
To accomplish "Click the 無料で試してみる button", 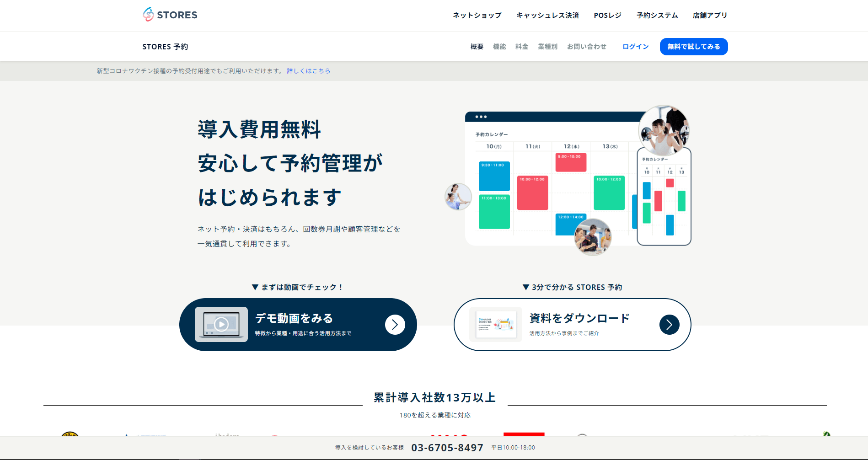I will point(694,47).
